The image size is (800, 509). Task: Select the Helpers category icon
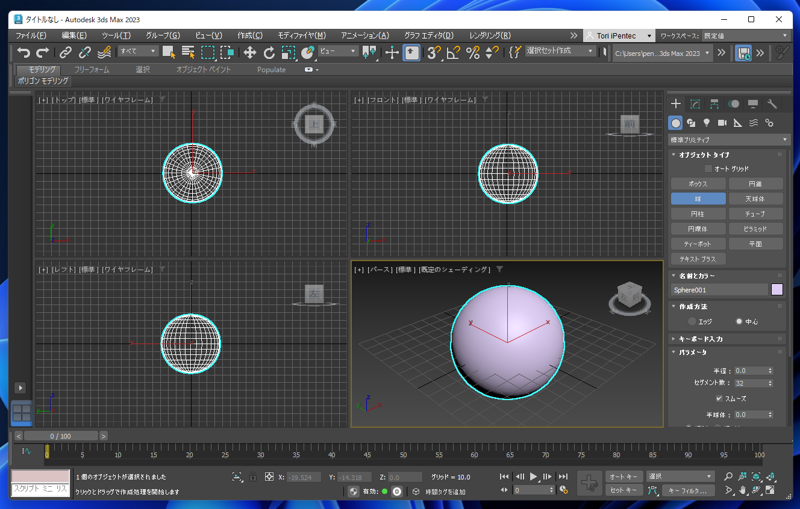[x=738, y=123]
